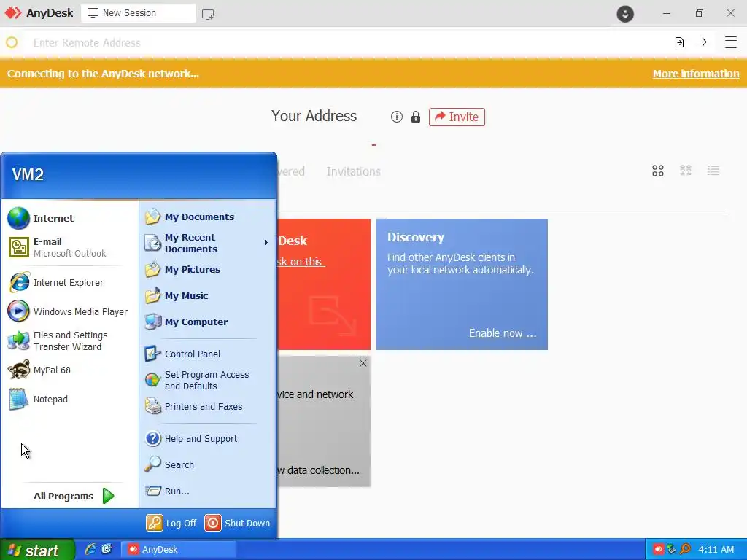747x560 pixels.
Task: Click the Windows start button
Action: click(x=37, y=550)
